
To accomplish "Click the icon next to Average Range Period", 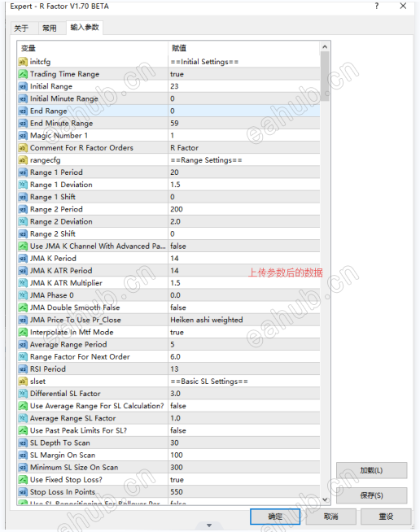I will click(23, 344).
